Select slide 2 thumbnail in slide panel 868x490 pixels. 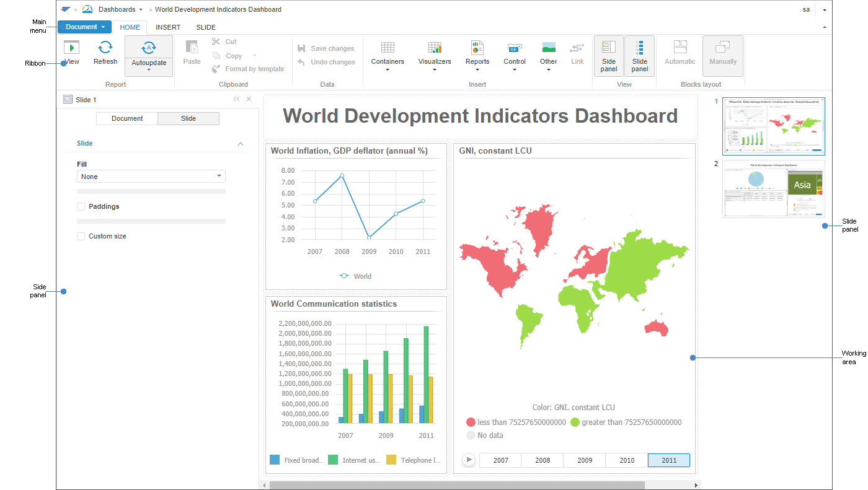[773, 190]
